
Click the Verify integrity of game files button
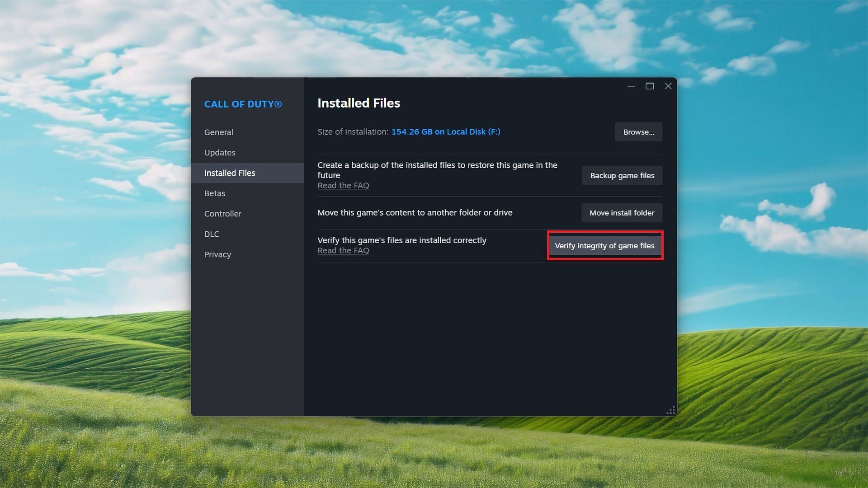604,245
